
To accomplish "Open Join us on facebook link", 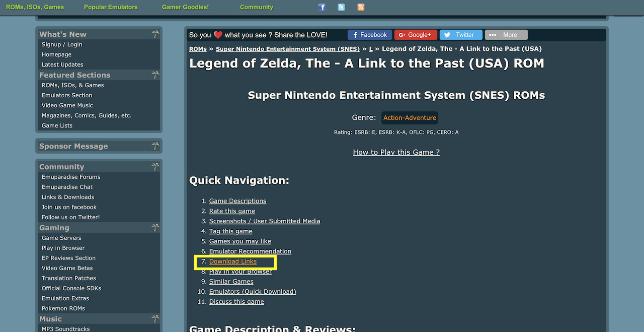I will click(69, 207).
